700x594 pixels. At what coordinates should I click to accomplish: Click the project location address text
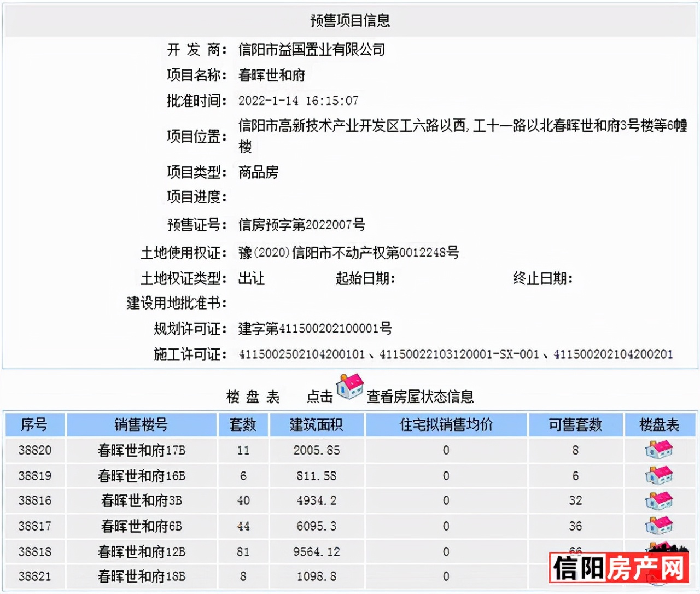(x=463, y=136)
